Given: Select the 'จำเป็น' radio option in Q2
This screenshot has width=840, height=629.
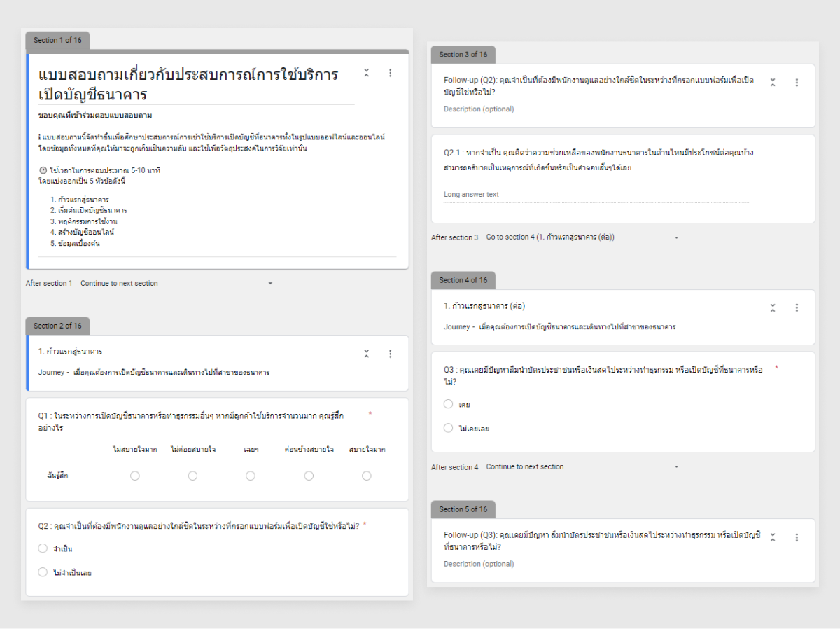Looking at the screenshot, I should 43,548.
